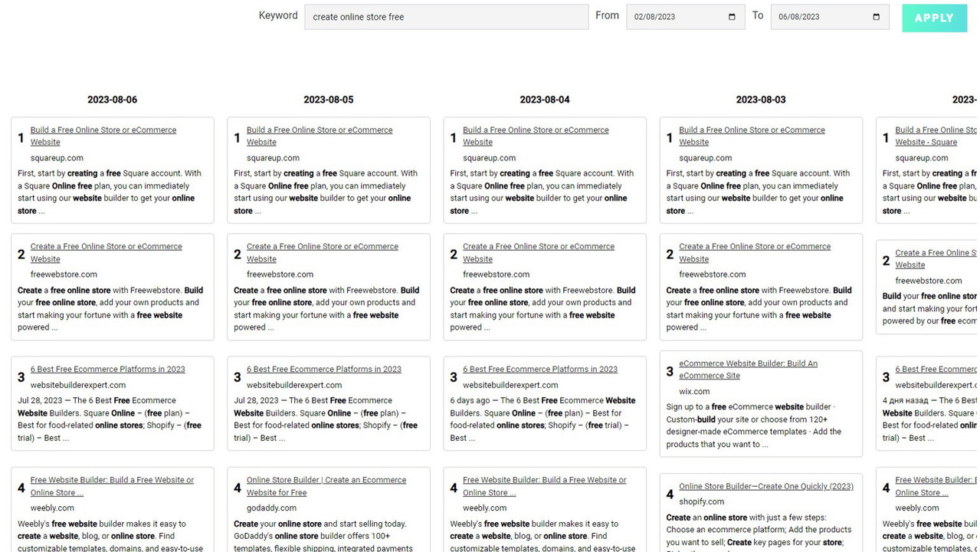Open the To date calendar picker icon

[876, 17]
